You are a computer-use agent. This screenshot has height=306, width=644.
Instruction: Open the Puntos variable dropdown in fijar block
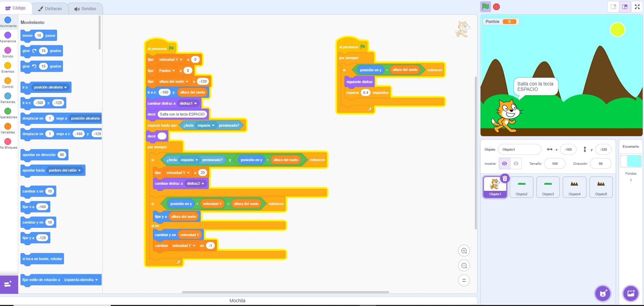click(x=167, y=71)
